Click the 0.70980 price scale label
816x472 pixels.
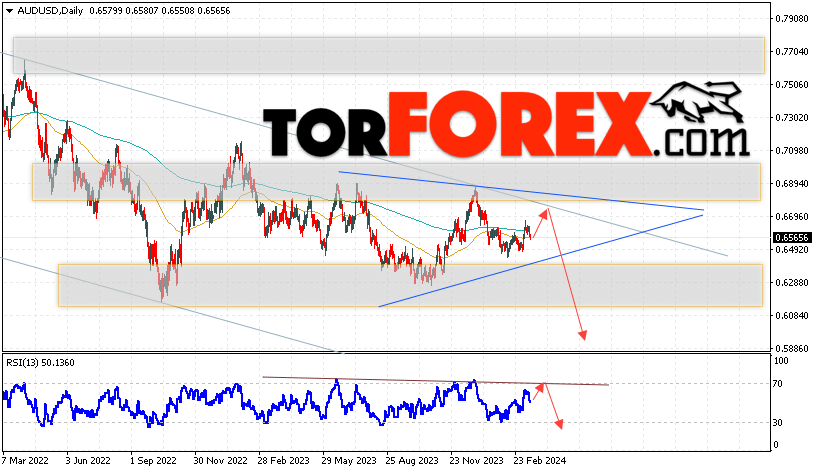(792, 151)
